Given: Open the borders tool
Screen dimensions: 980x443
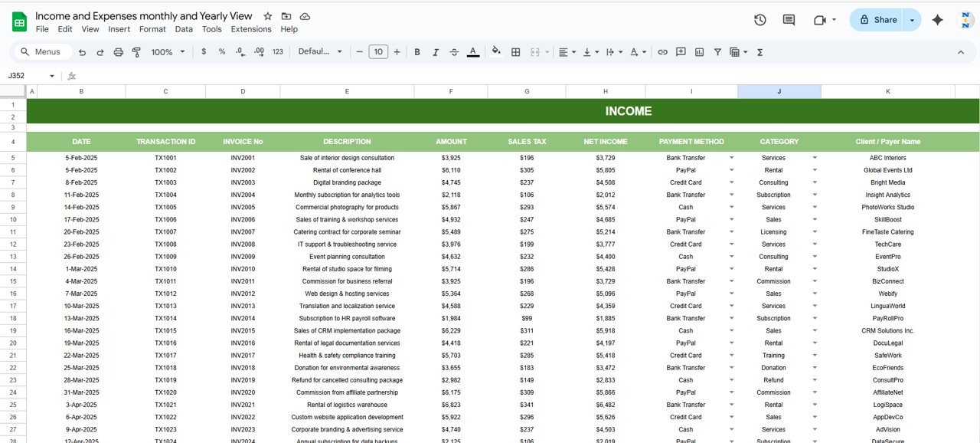Looking at the screenshot, I should point(516,52).
